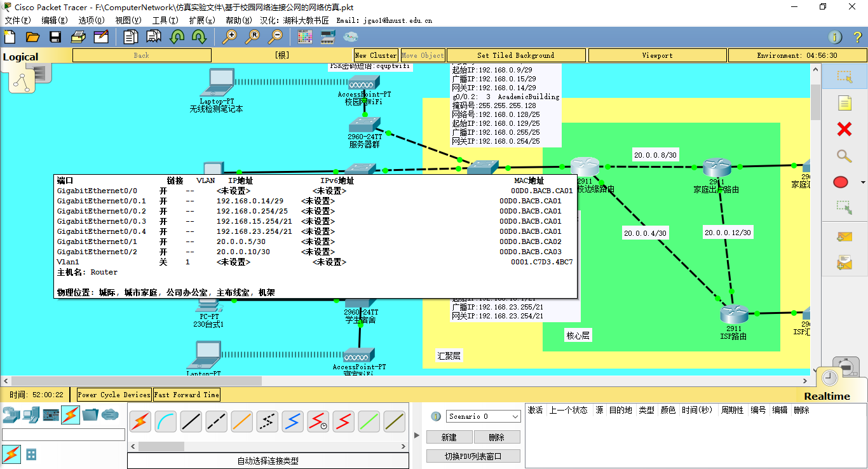868x469 pixels.
Task: Open the Custom Devices dialog icon
Action: point(328,37)
